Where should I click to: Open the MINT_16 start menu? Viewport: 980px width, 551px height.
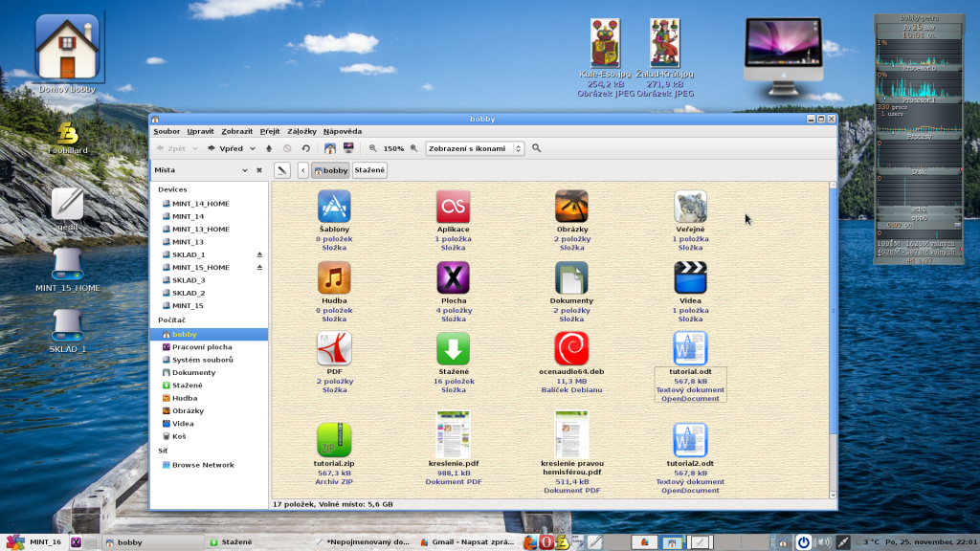click(x=33, y=542)
